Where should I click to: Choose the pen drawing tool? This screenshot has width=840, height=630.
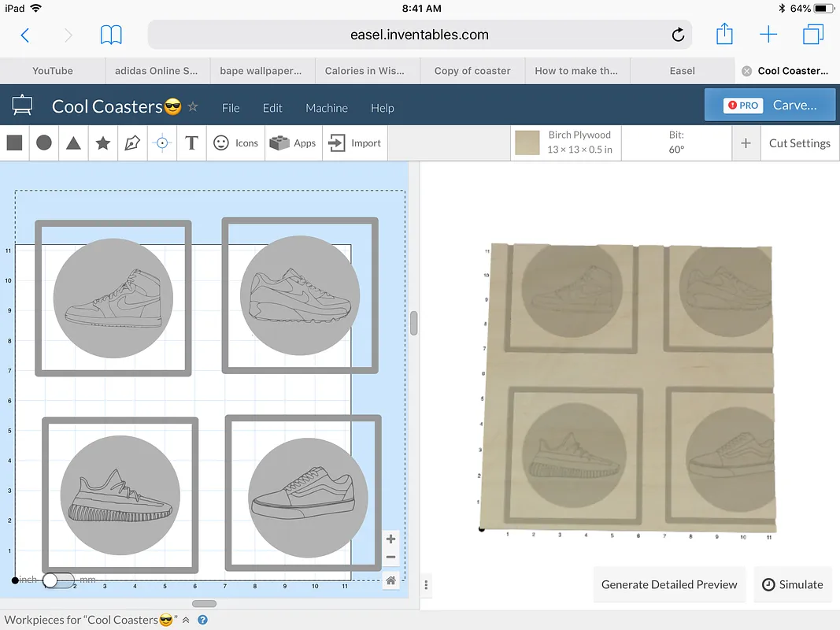(x=132, y=143)
